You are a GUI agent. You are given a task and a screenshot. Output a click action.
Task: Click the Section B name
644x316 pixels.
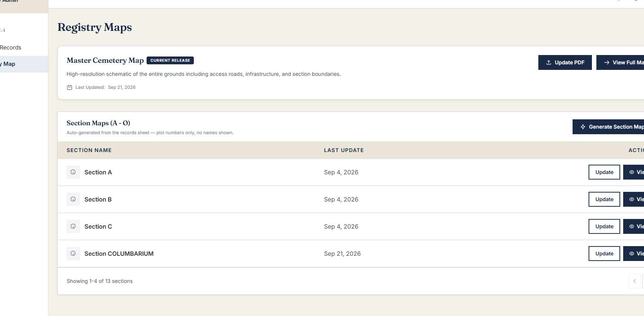(x=98, y=199)
